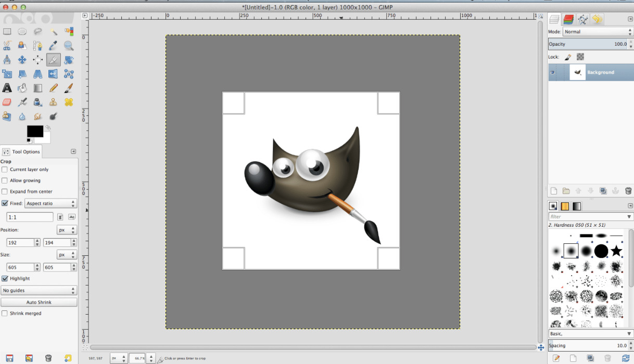Image resolution: width=634 pixels, height=364 pixels.
Task: Click the Auto Shrink button
Action: [x=39, y=302]
